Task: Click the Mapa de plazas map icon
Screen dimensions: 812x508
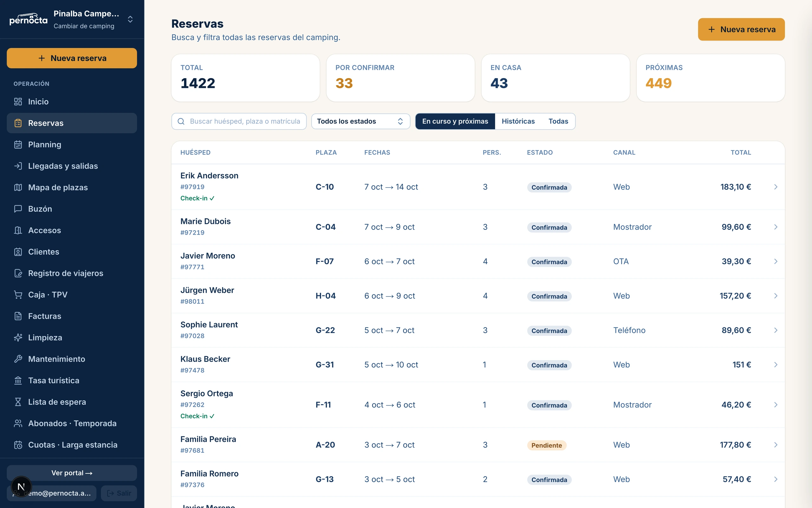Action: (x=18, y=187)
